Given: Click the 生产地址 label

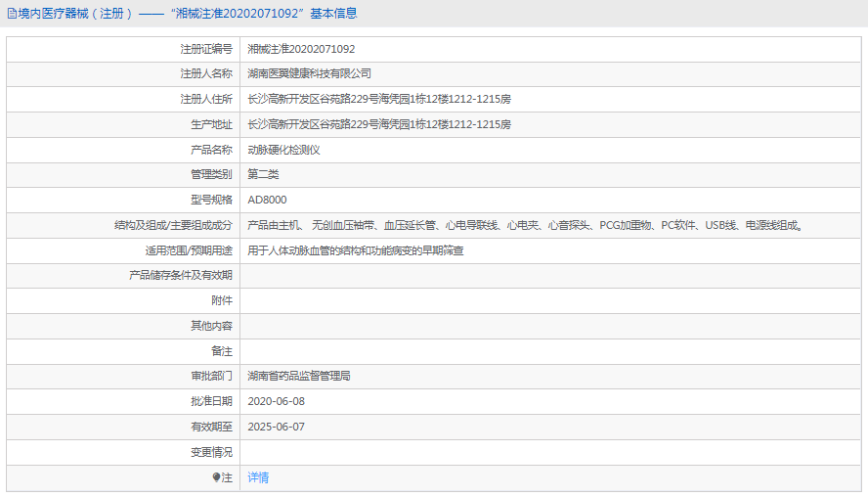Looking at the screenshot, I should 211,124.
